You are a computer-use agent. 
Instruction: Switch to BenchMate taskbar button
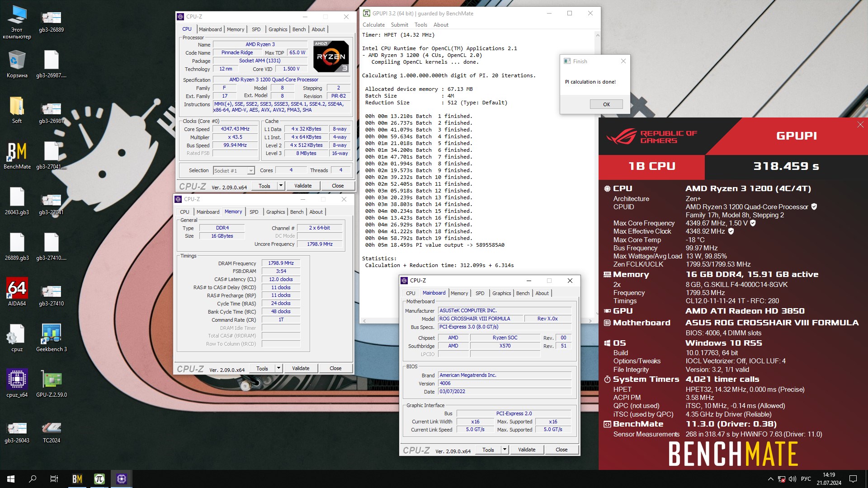coord(77,479)
